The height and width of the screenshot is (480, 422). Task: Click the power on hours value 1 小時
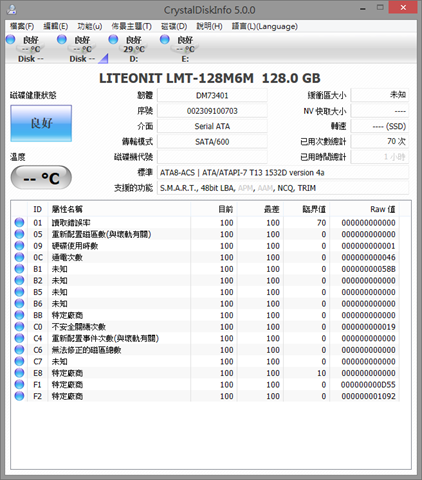[380, 157]
